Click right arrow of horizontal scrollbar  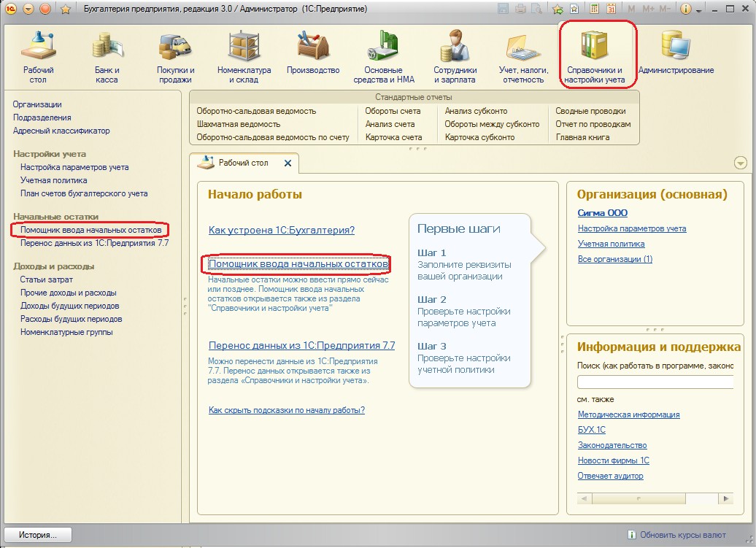click(726, 499)
